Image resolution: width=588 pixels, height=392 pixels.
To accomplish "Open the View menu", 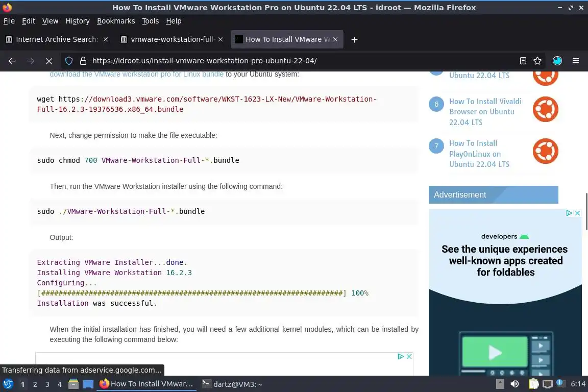I will coord(50,21).
